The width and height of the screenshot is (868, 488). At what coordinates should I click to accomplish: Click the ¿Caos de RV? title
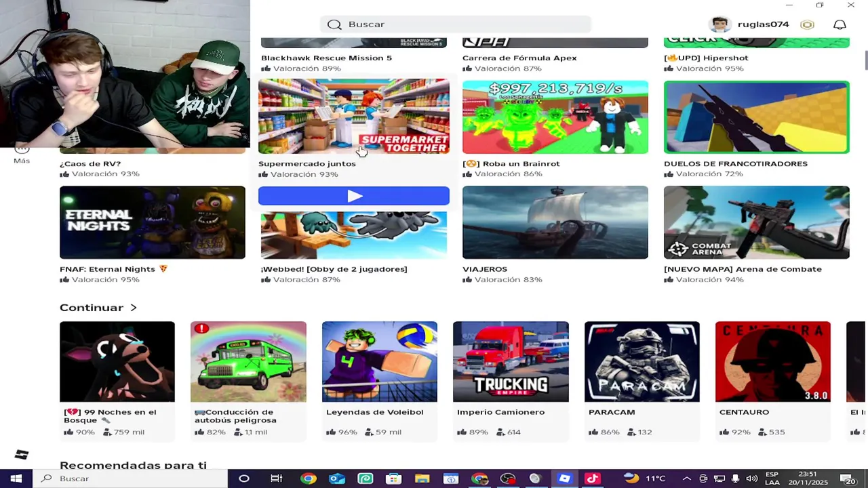(x=90, y=163)
